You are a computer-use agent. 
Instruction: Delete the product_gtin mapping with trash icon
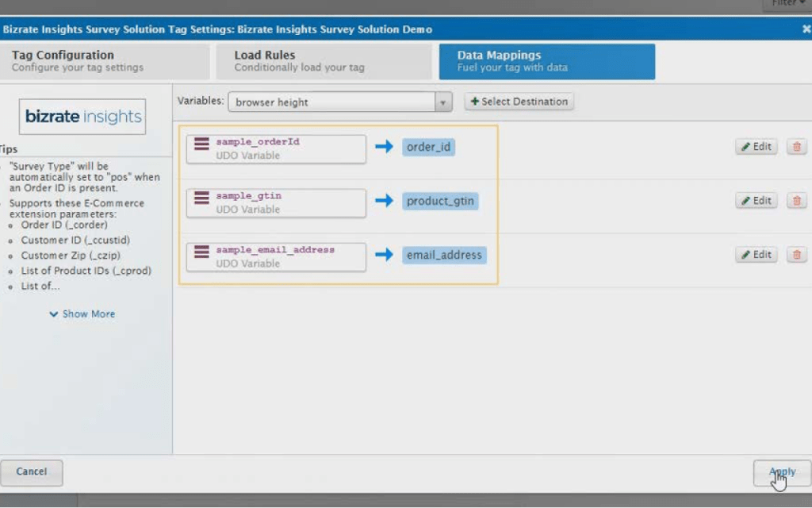pyautogui.click(x=796, y=201)
